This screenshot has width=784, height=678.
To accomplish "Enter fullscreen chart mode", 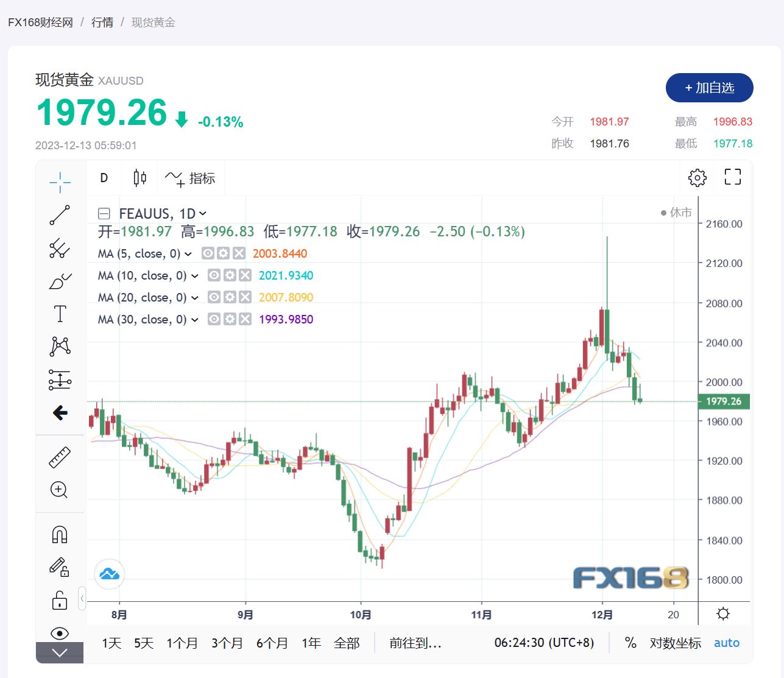I will (732, 177).
